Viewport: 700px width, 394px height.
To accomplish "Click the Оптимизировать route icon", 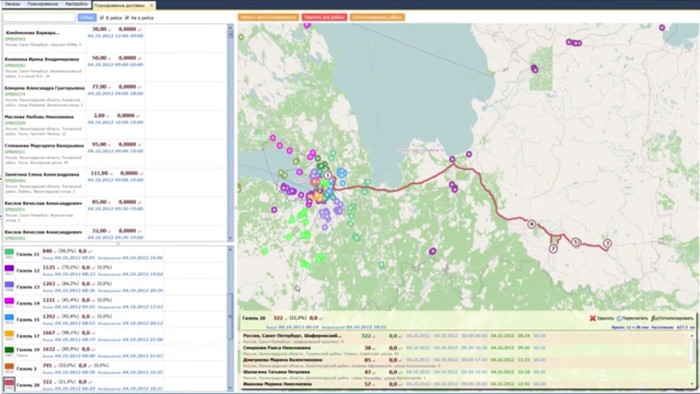I will [654, 318].
